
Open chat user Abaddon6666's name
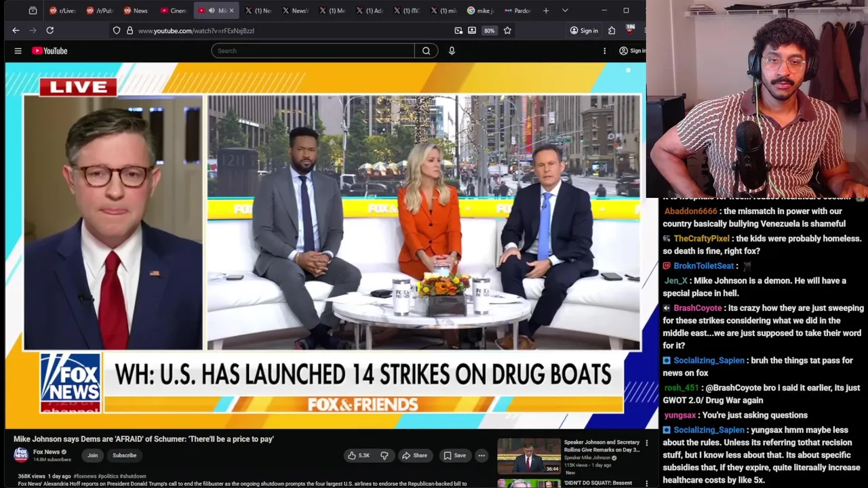click(x=690, y=211)
